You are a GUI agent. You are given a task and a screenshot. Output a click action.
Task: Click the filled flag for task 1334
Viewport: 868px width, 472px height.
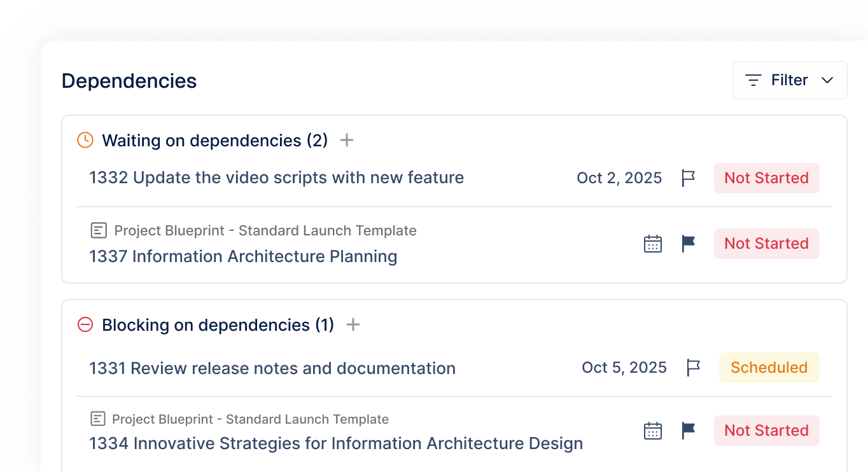pos(688,431)
